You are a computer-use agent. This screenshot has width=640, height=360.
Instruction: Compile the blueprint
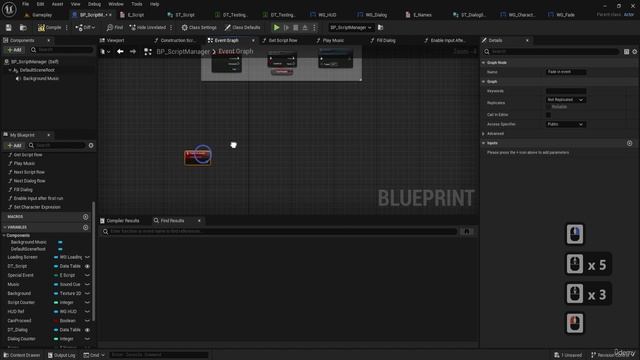(49, 28)
